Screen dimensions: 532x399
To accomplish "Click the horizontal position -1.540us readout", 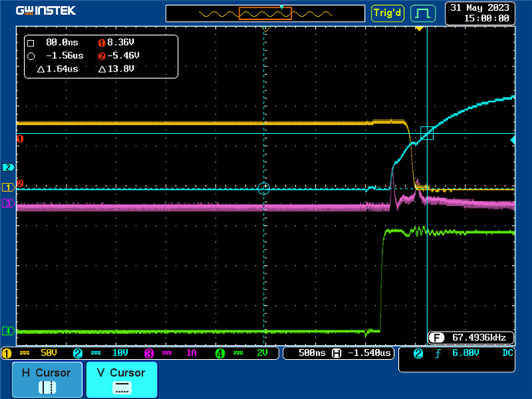I will (x=369, y=353).
